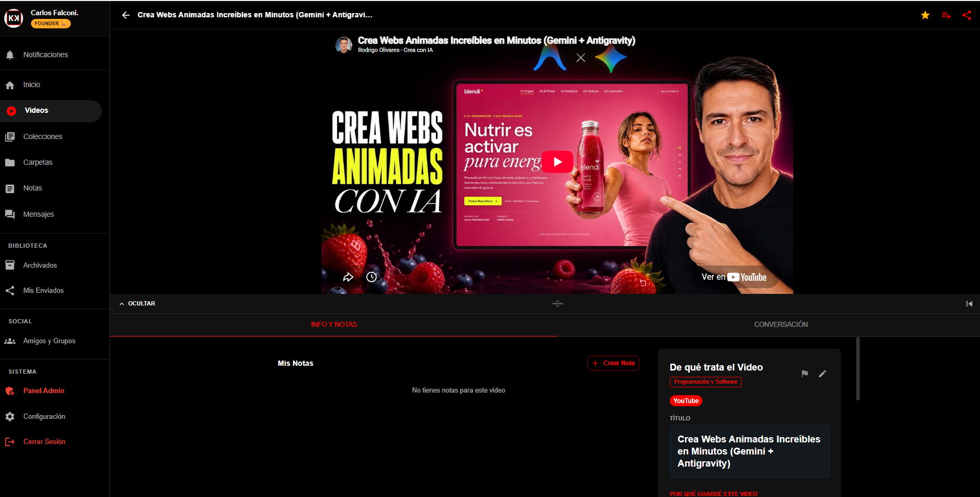This screenshot has height=497, width=980.
Task: Click the video share arrow icon
Action: 348,277
